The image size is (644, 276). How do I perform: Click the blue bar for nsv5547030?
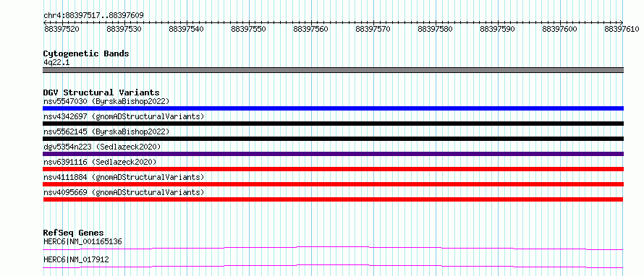[x=333, y=108]
